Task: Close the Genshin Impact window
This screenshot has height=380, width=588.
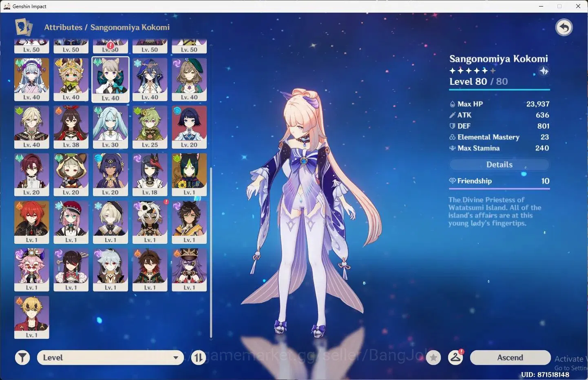Action: tap(578, 6)
